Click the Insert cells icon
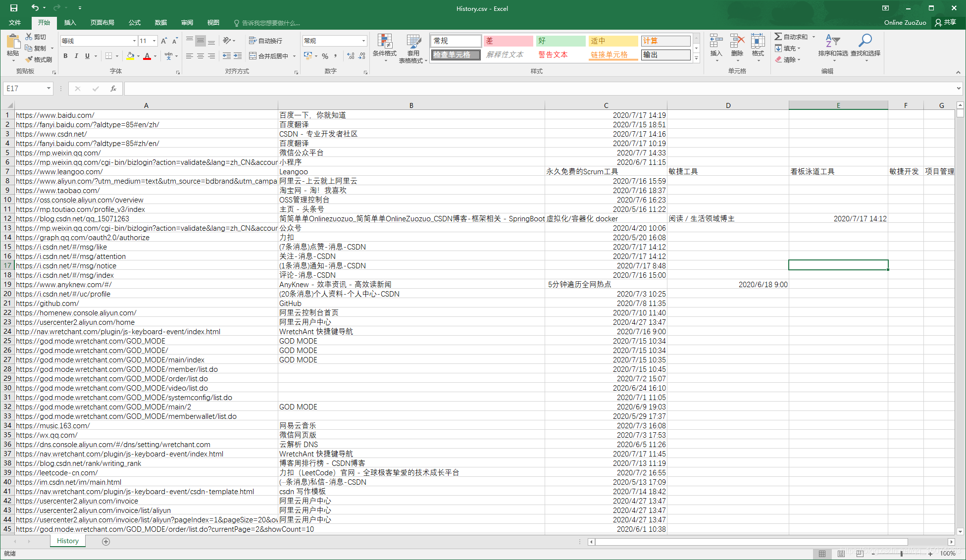The height and width of the screenshot is (560, 966). 716,42
